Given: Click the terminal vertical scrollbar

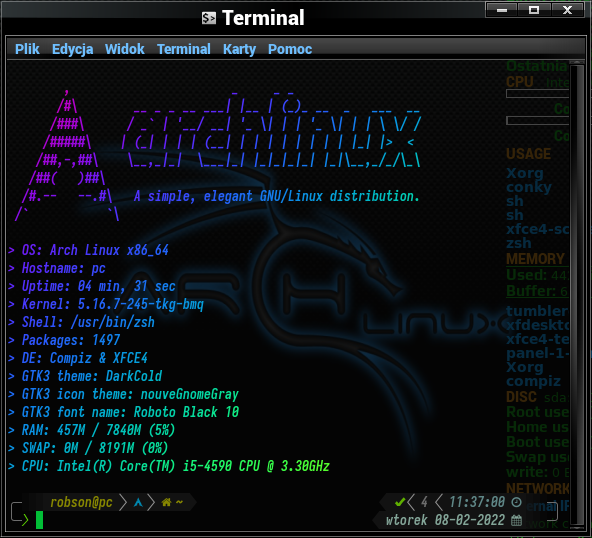Looking at the screenshot, I should click(577, 295).
